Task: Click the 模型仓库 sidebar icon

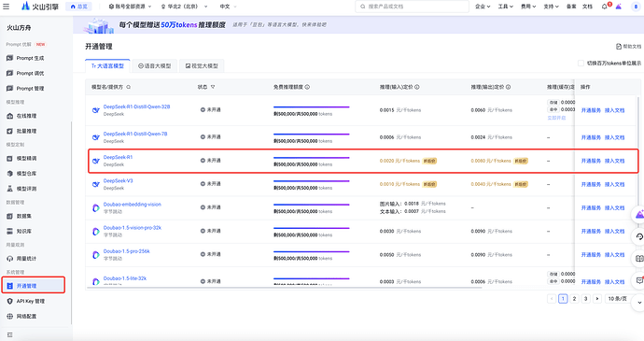Action: pyautogui.click(x=10, y=174)
